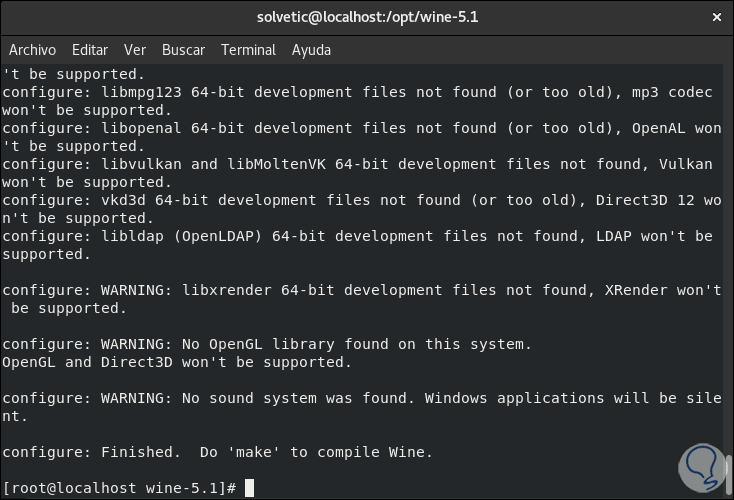Viewport: 734px width, 500px height.
Task: Open the Archivo menu
Action: (x=32, y=50)
